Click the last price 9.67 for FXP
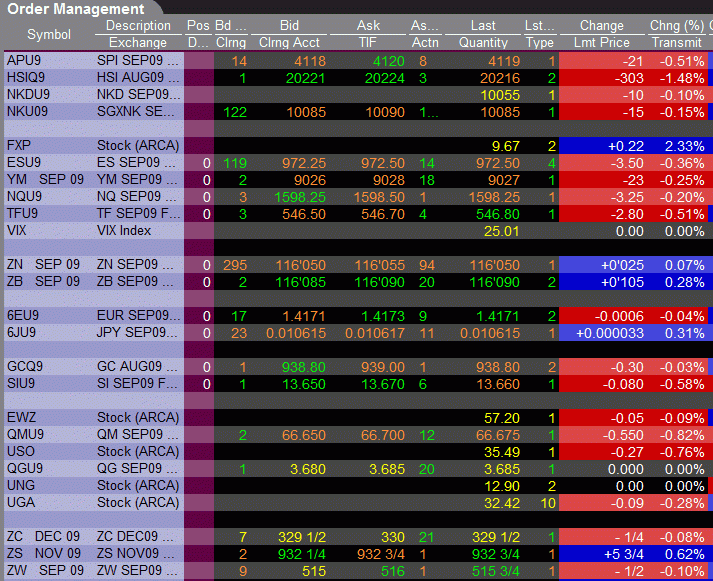 coord(506,146)
